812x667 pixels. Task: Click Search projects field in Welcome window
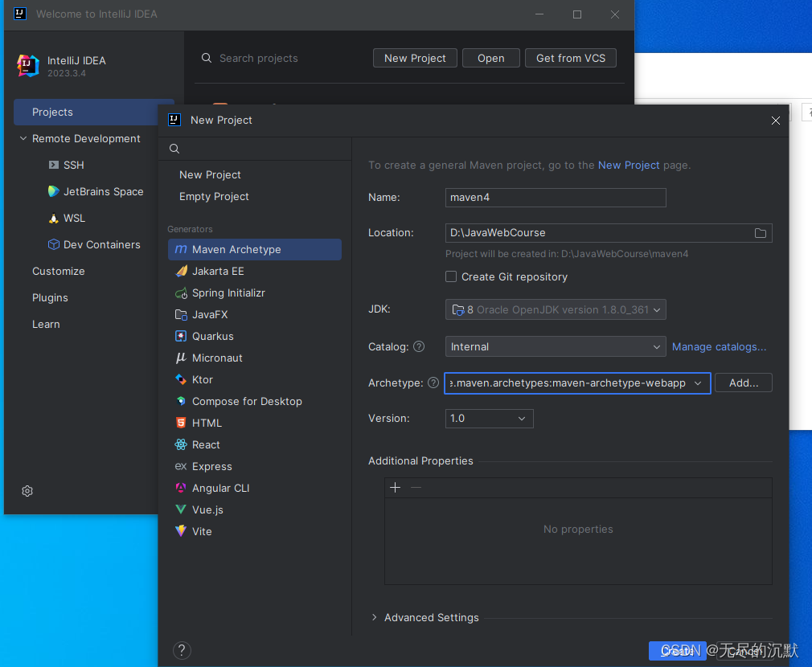coord(258,58)
